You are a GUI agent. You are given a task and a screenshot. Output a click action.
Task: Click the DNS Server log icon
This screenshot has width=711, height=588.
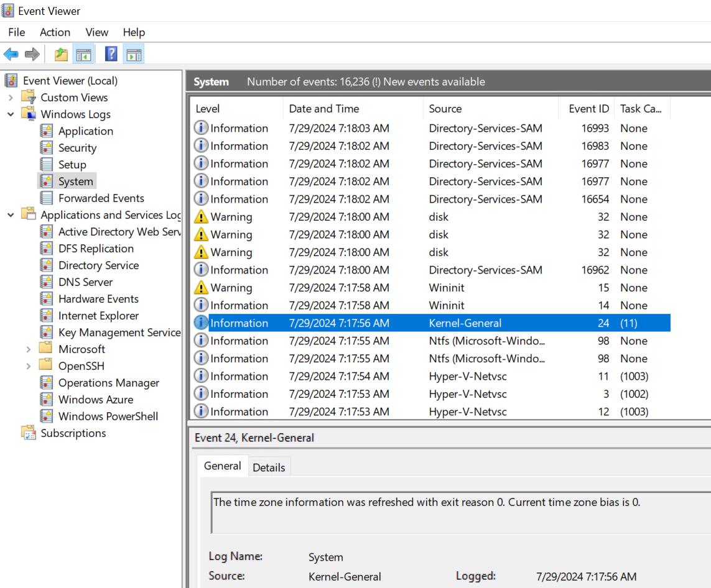[46, 282]
